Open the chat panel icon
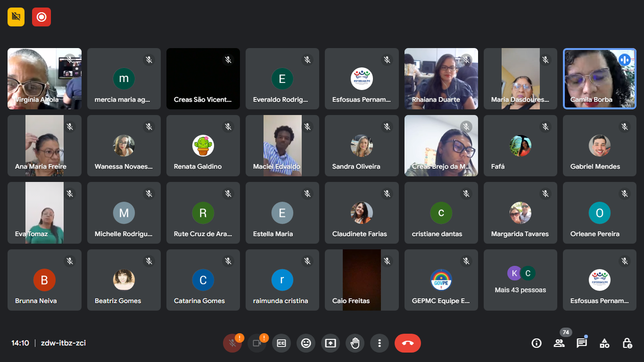 (x=582, y=343)
